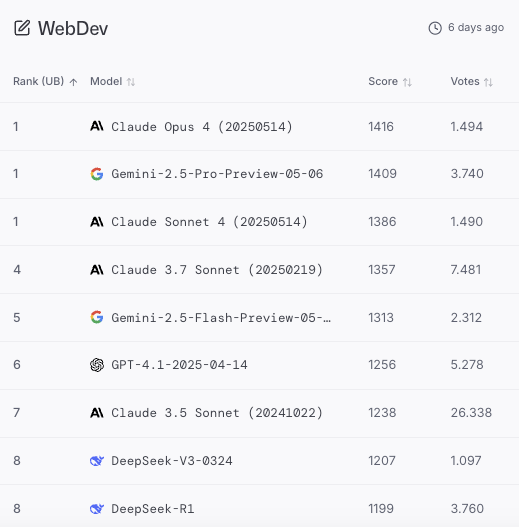Toggle sort arrows next to Score header
The image size is (519, 527).
tap(407, 82)
